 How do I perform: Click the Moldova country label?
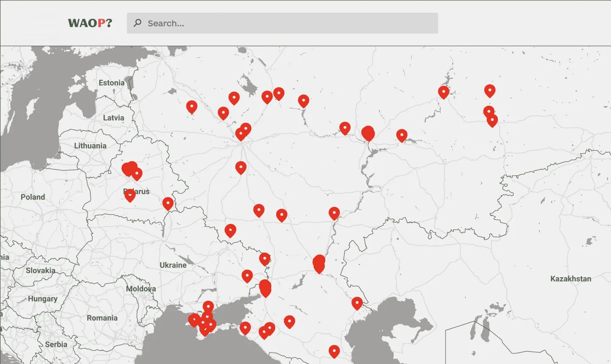(141, 289)
